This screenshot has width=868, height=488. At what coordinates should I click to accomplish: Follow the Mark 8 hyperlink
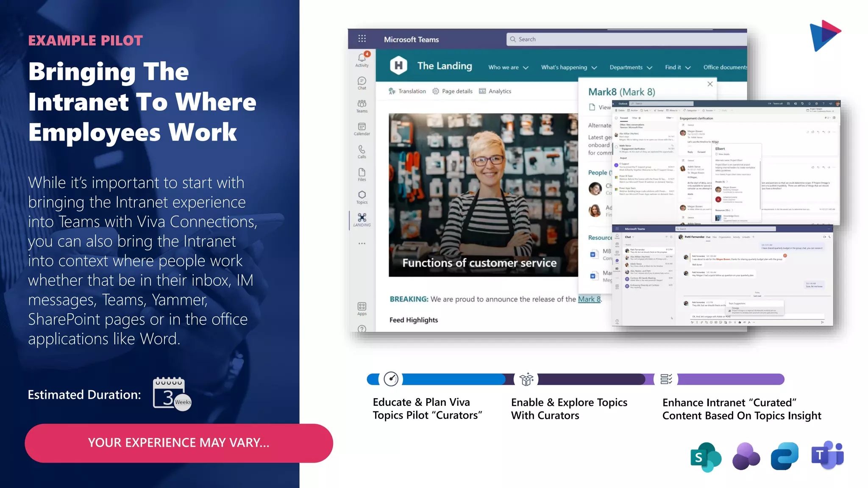589,299
